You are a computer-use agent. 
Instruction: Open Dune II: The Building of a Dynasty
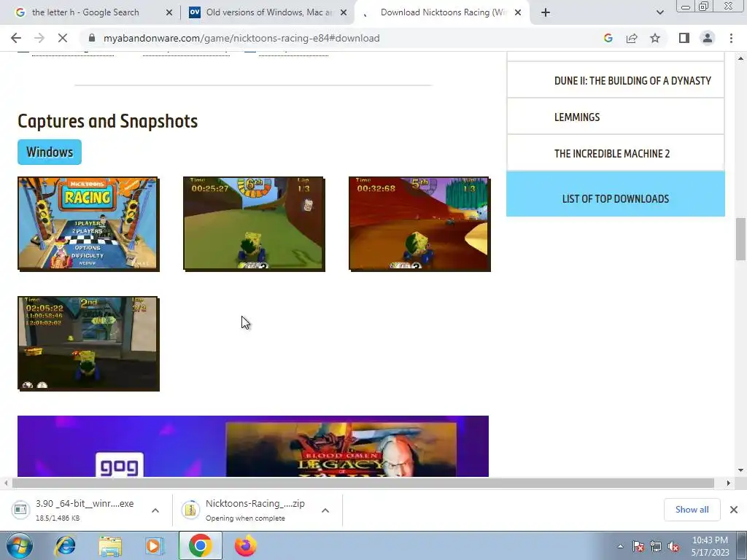coord(632,80)
